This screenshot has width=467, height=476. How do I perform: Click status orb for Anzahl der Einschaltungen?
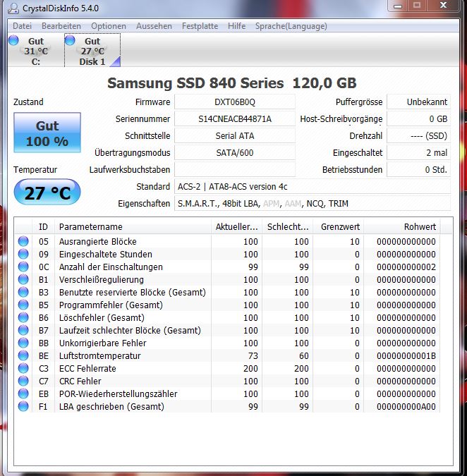tap(23, 267)
